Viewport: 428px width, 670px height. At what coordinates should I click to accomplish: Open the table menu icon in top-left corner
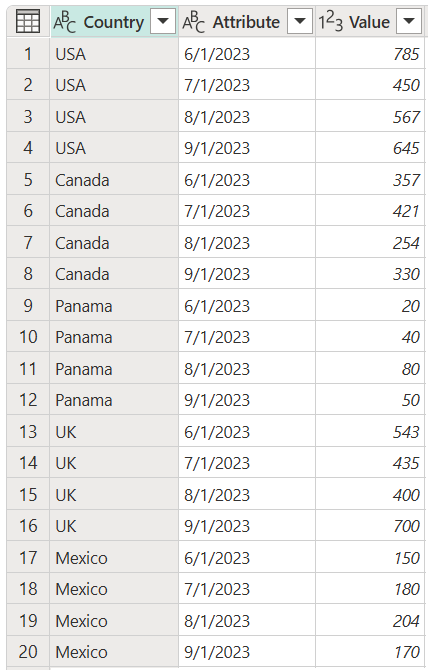pyautogui.click(x=28, y=21)
